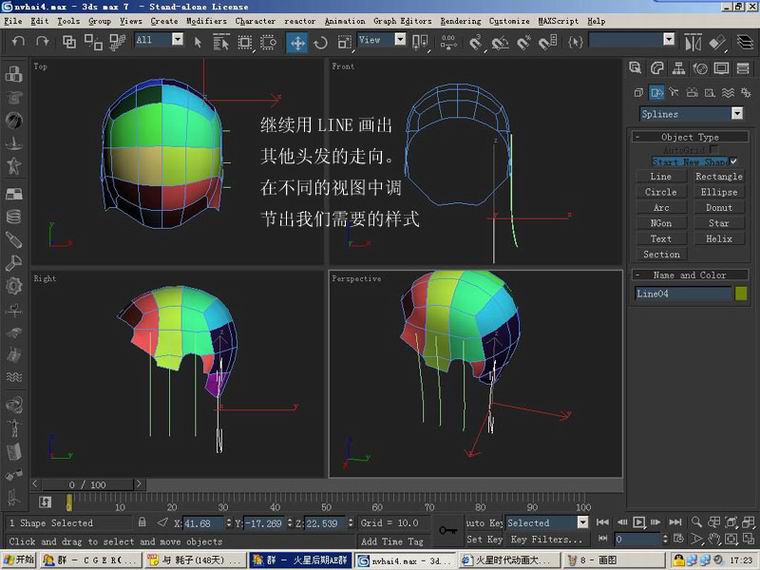This screenshot has height=570, width=760.
Task: Click X coordinate spinner arrows
Action: [x=229, y=523]
